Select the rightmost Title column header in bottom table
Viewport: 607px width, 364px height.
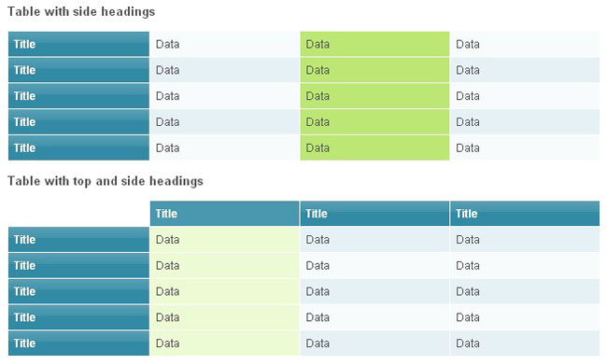[x=525, y=214]
